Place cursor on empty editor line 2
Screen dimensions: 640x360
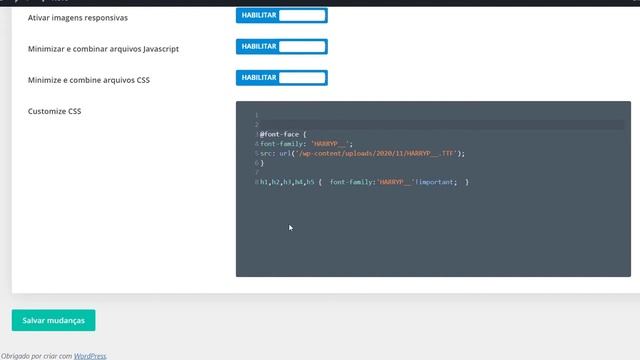click(x=441, y=124)
